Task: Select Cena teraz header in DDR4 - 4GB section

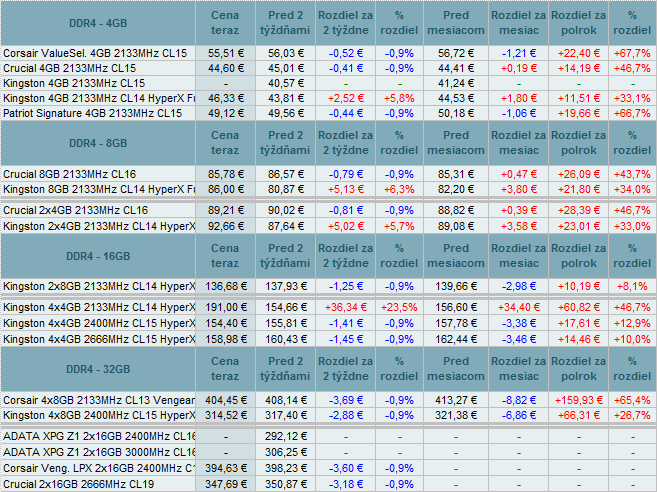Action: (225, 23)
